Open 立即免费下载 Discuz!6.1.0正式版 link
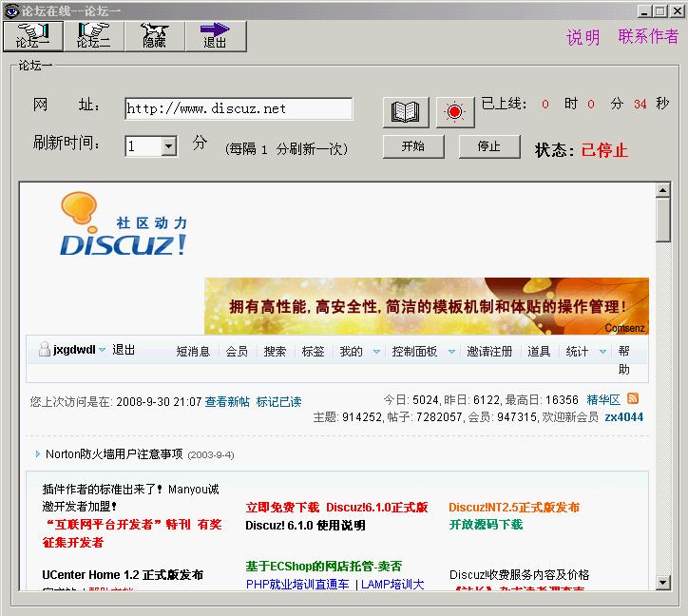Viewport: 688px width, 616px height. pos(336,508)
